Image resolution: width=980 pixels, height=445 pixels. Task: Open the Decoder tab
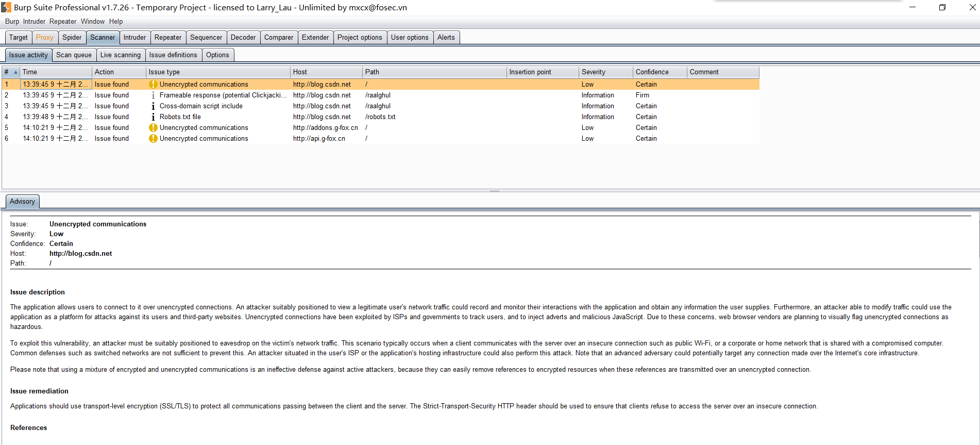tap(243, 37)
